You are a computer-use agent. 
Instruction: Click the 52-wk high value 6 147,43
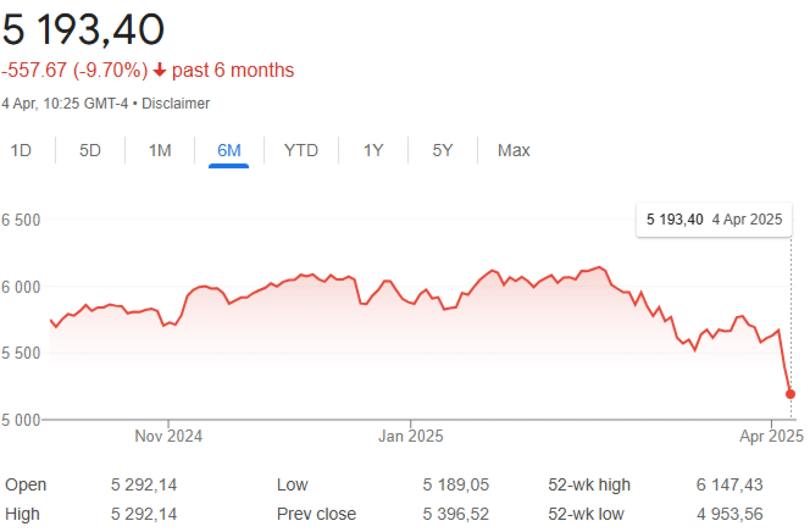point(729,485)
